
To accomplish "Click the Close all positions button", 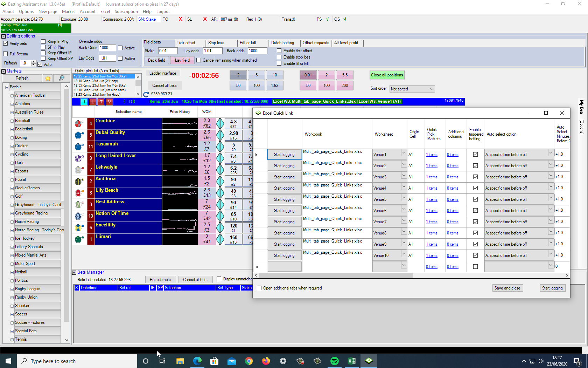I will tap(387, 75).
